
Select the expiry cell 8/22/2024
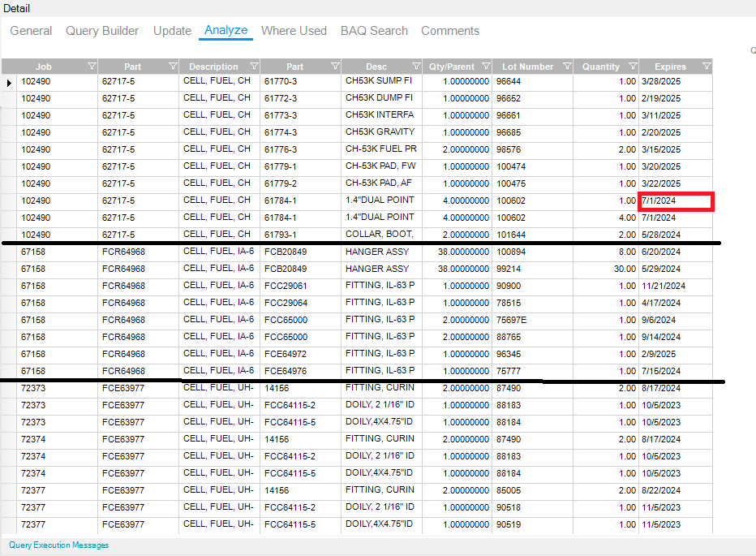click(x=676, y=490)
